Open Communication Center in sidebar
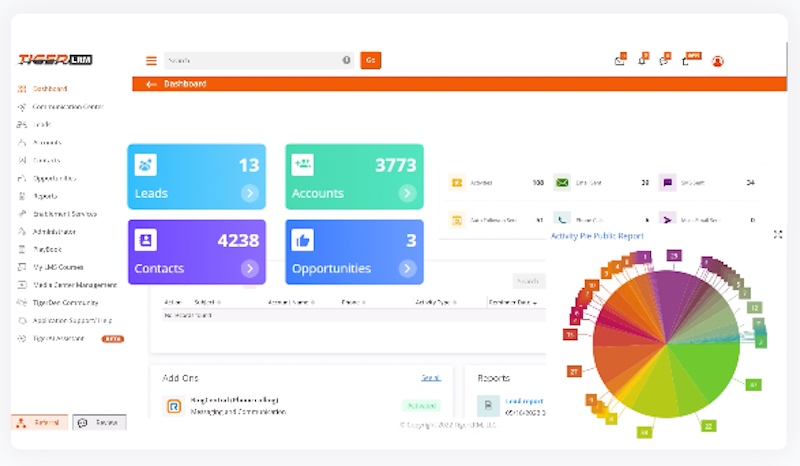This screenshot has height=466, width=800. [x=68, y=107]
